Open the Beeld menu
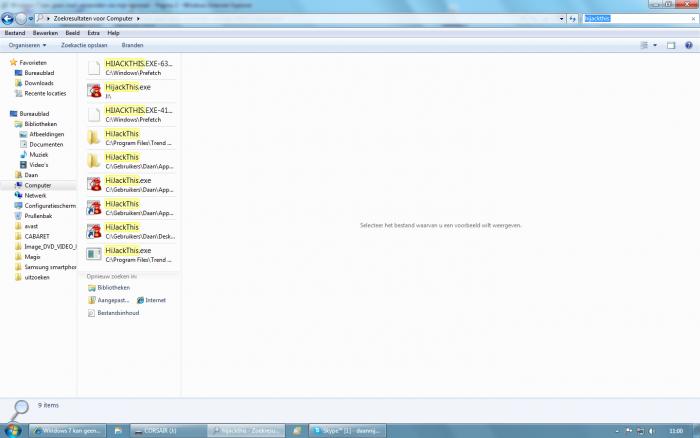 [72, 33]
